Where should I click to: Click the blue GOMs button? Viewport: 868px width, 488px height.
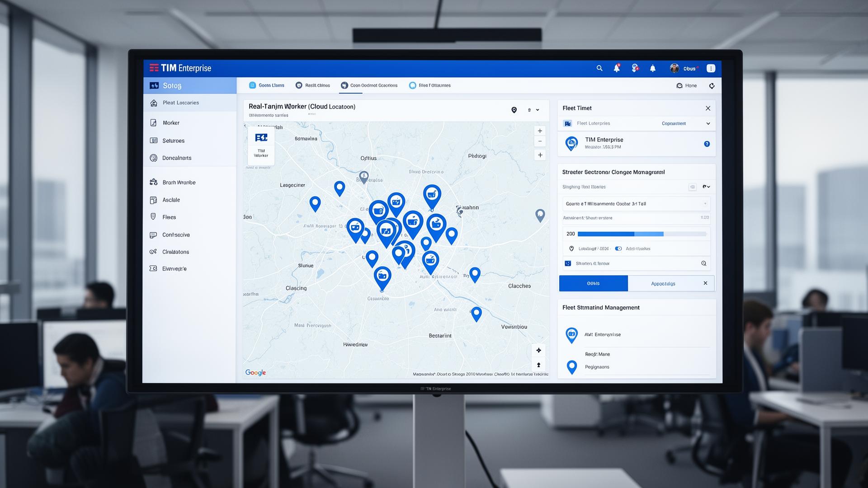[x=594, y=283]
